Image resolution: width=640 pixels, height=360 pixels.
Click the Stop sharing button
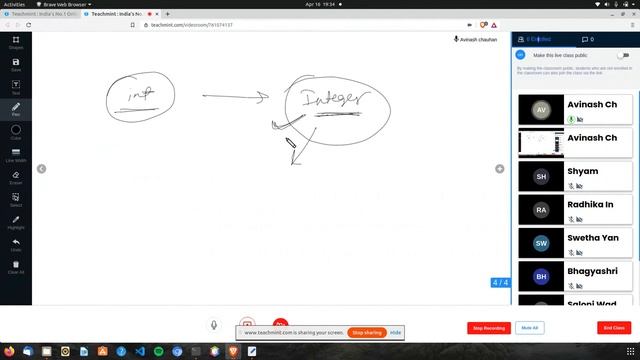[367, 333]
